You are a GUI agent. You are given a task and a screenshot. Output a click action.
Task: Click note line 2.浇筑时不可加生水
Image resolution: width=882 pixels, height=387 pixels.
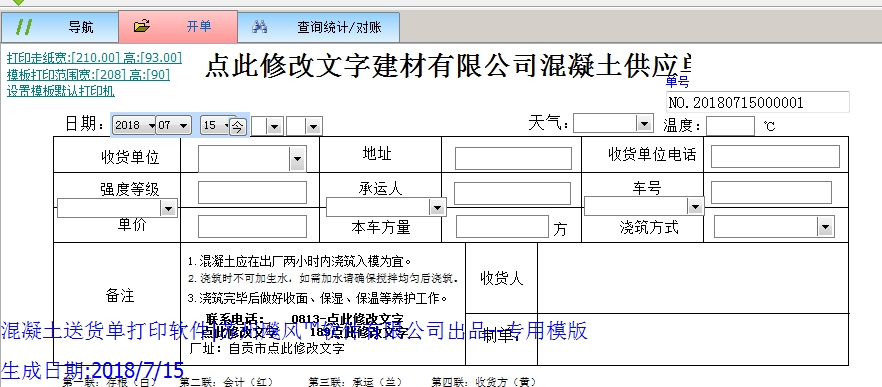pyautogui.click(x=323, y=278)
